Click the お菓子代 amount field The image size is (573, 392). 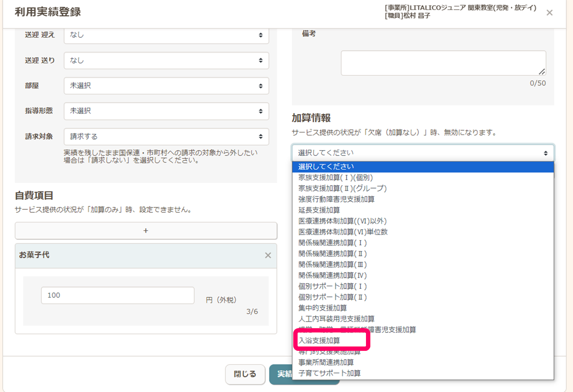coord(117,295)
